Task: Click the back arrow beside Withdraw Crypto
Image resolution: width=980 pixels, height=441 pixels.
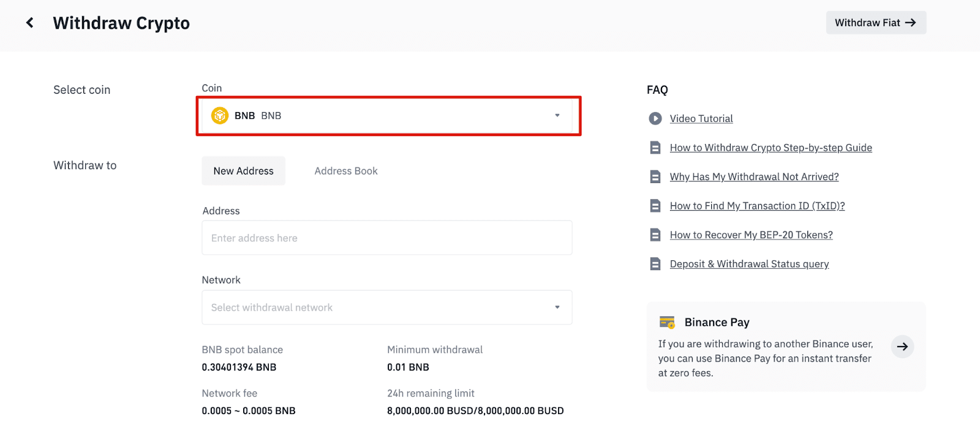Action: [x=29, y=23]
